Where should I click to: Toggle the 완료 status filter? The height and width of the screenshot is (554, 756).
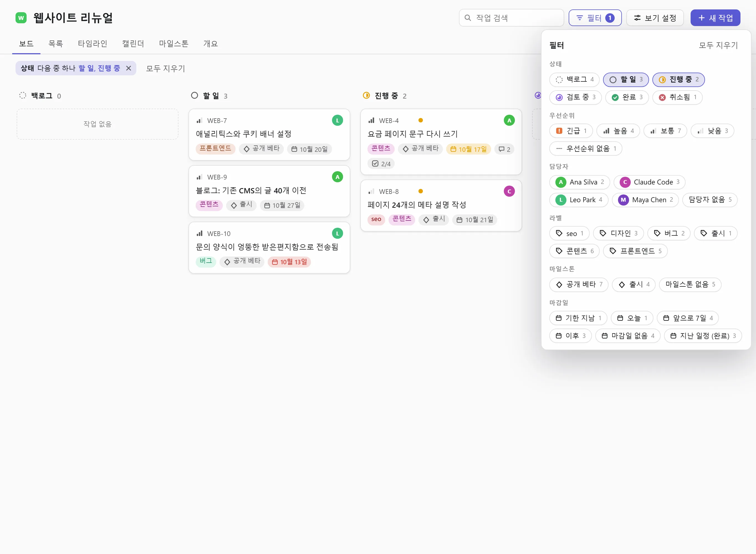(x=627, y=97)
